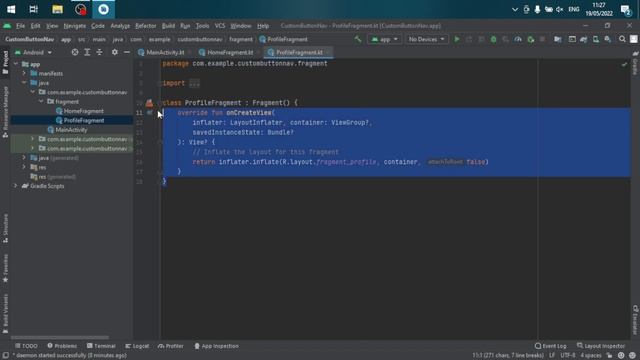Toggle the Emulator side tab
Screen dimensions: 640x360
tap(635, 319)
